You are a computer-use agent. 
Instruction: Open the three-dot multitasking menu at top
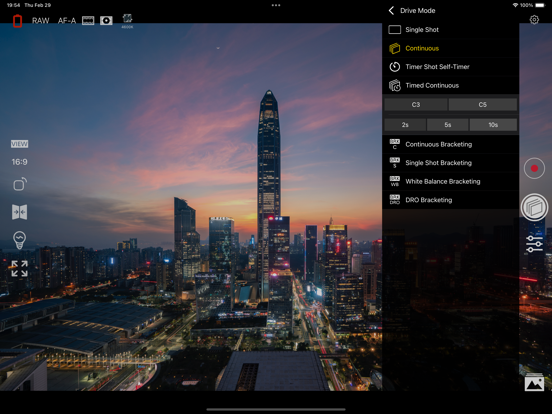[x=276, y=5]
